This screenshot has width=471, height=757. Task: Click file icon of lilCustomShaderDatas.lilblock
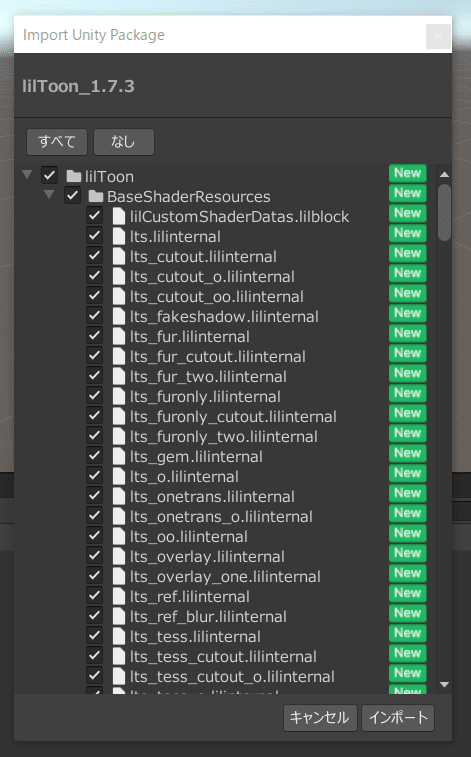[119, 216]
